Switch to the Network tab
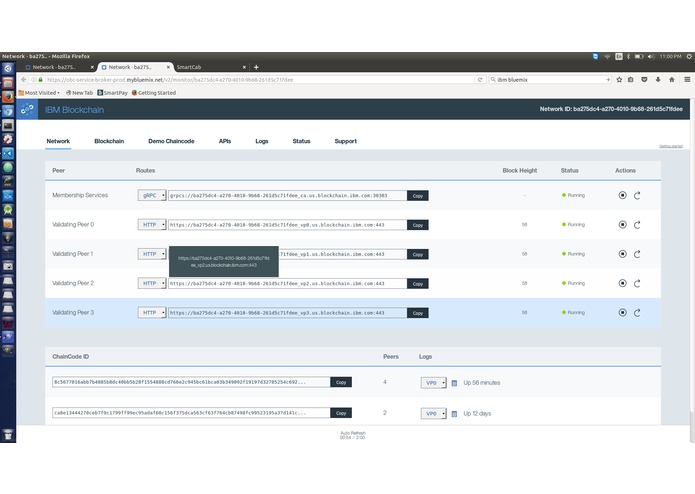This screenshot has width=695, height=494. coord(58,141)
